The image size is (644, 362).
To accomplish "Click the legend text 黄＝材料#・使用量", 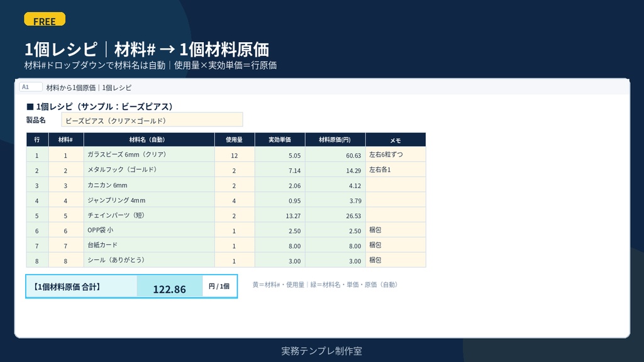I will (x=279, y=285).
